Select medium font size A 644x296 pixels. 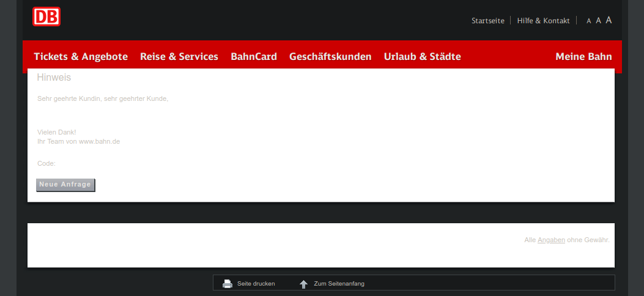coord(598,21)
